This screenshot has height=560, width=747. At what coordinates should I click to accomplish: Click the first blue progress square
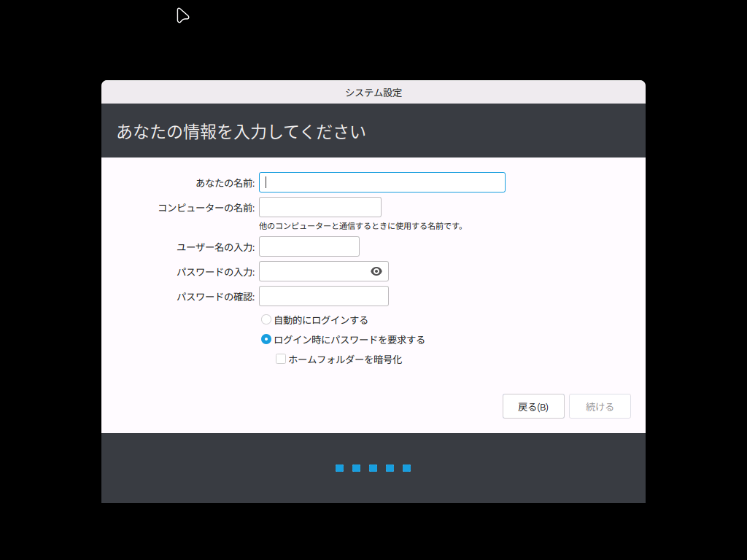tap(339, 468)
